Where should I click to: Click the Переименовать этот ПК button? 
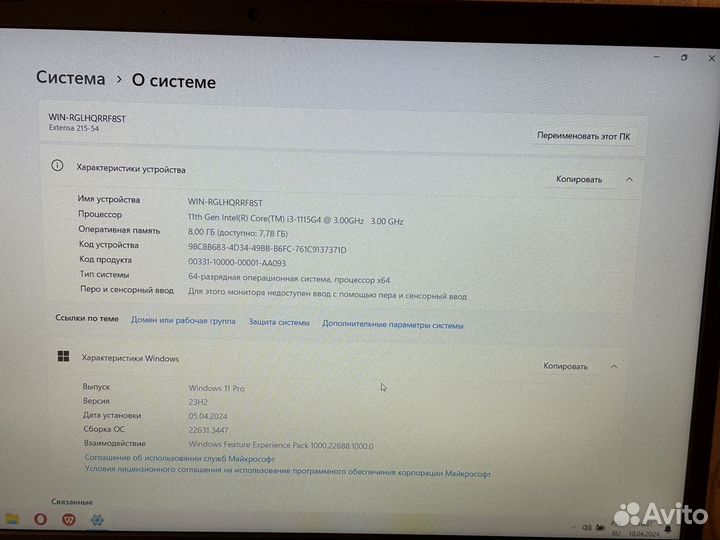point(584,136)
